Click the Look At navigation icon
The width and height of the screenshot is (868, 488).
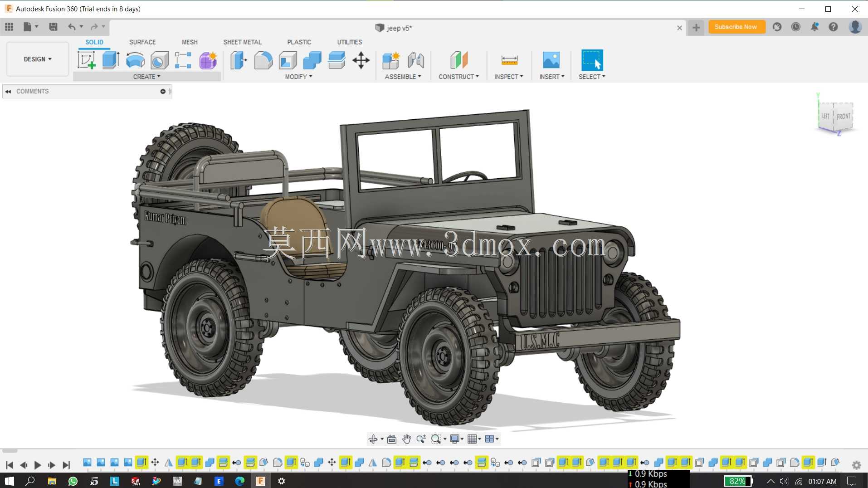(x=392, y=439)
